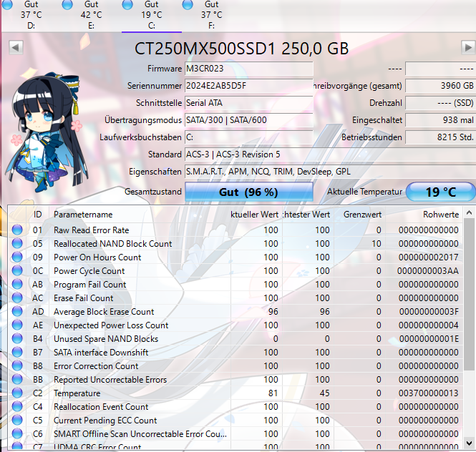
Task: Click the status icon for Unused Spare NAND Blocks
Action: [17, 338]
